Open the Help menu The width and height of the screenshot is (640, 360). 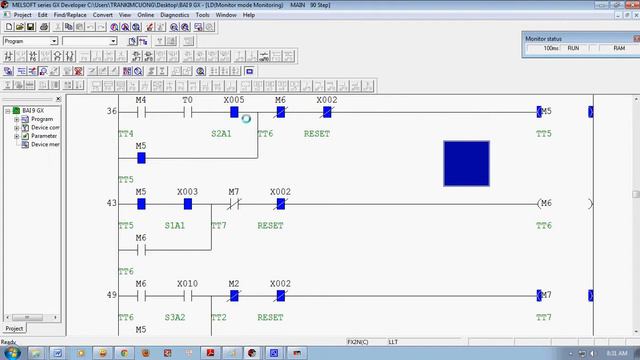(x=249, y=15)
